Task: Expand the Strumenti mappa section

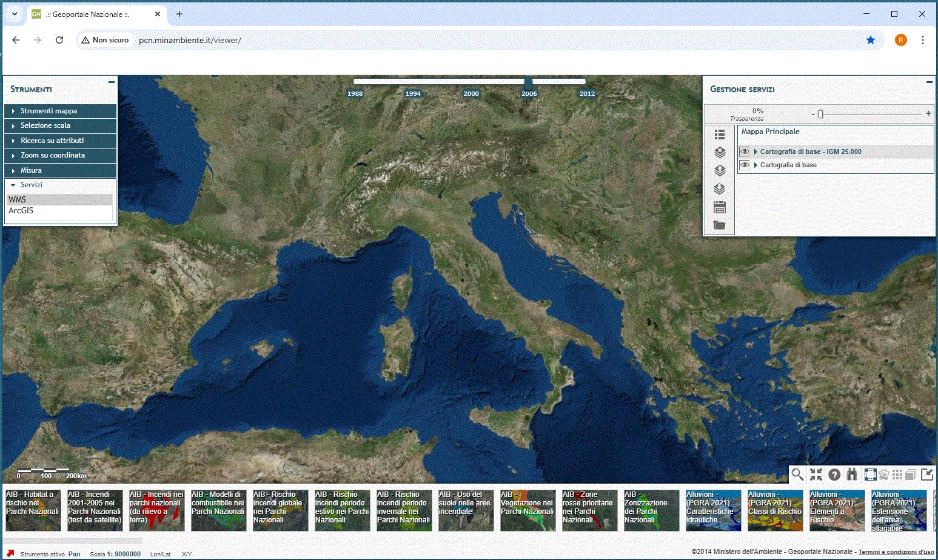Action: coord(49,111)
